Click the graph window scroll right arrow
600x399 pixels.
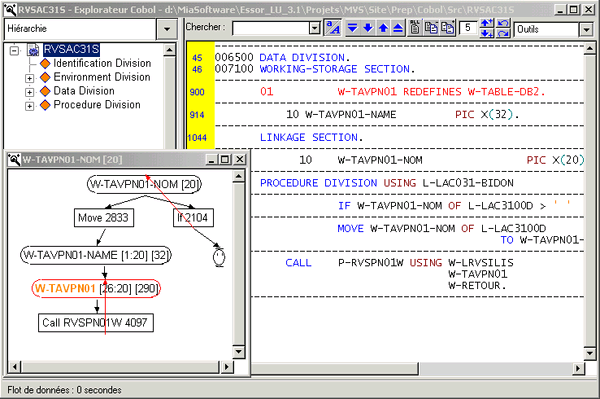tap(227, 367)
